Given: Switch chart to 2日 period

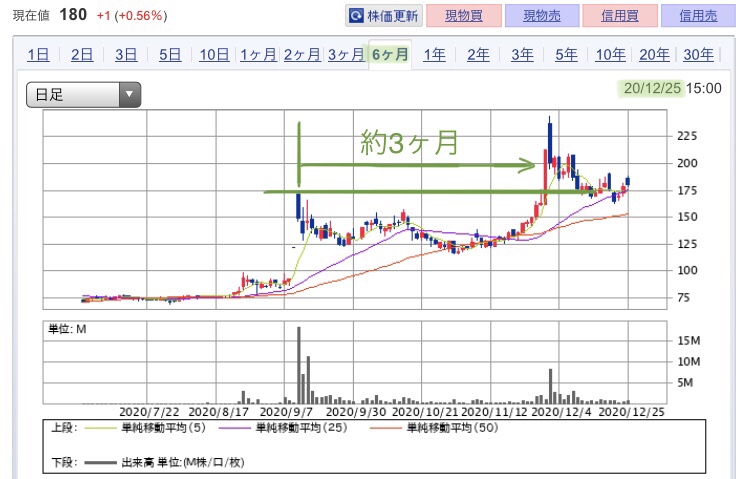Looking at the screenshot, I should tap(82, 55).
